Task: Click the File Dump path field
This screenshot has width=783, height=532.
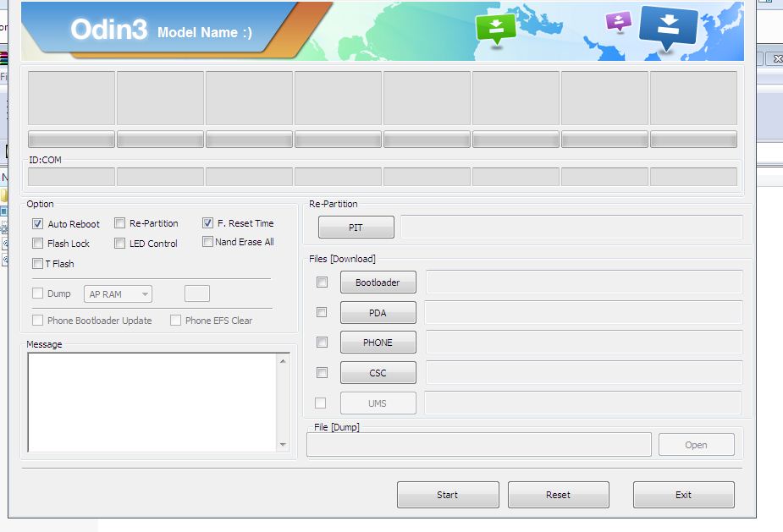Action: 479,444
